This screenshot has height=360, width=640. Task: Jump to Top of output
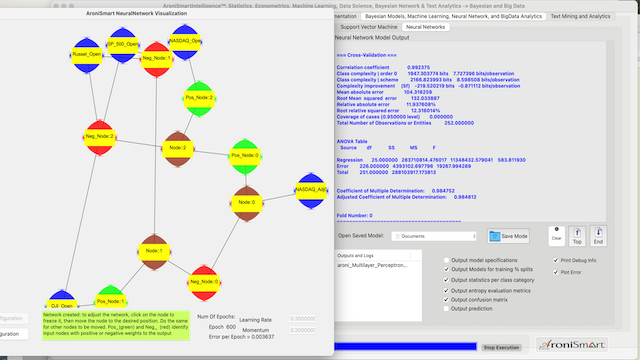pyautogui.click(x=577, y=236)
